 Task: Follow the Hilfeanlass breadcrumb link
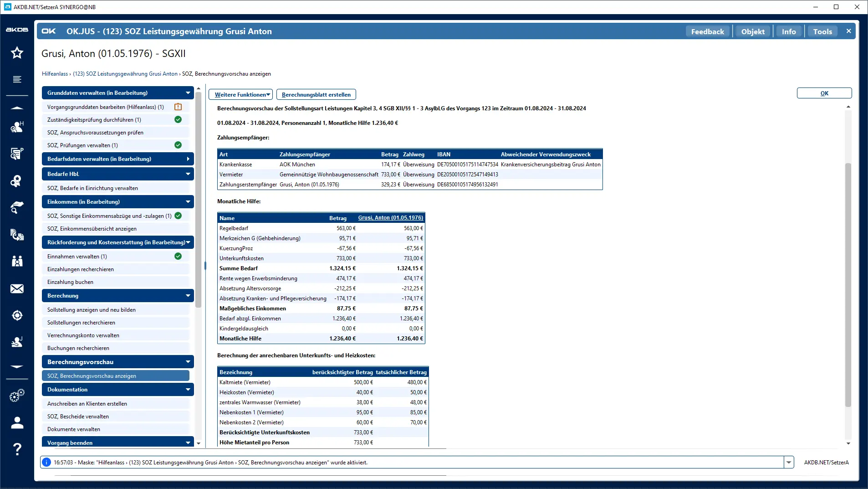coord(55,74)
